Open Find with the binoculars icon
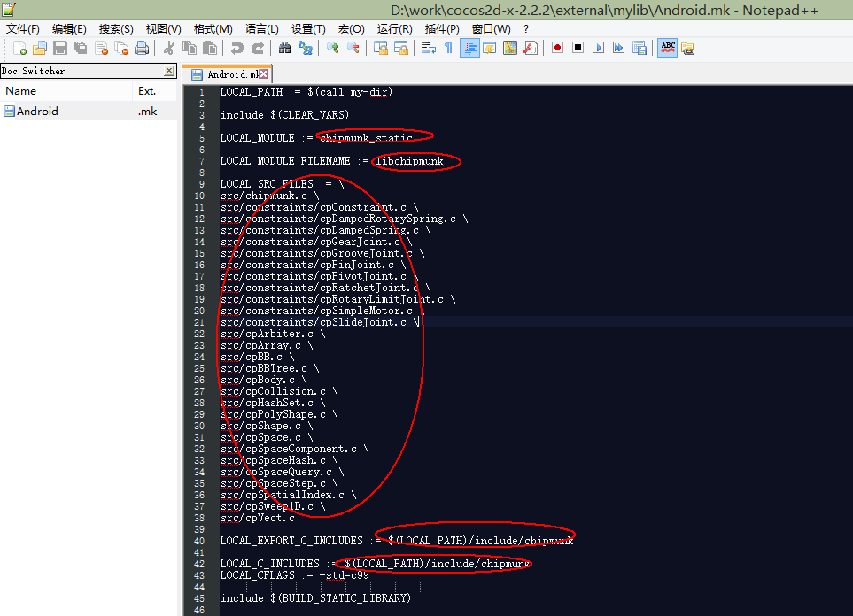This screenshot has width=853, height=616. point(284,49)
